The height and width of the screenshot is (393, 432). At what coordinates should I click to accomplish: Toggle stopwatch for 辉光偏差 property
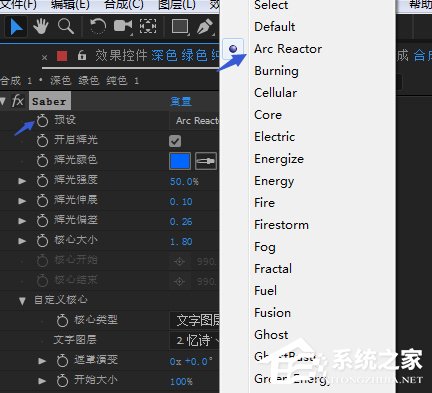tap(42, 220)
